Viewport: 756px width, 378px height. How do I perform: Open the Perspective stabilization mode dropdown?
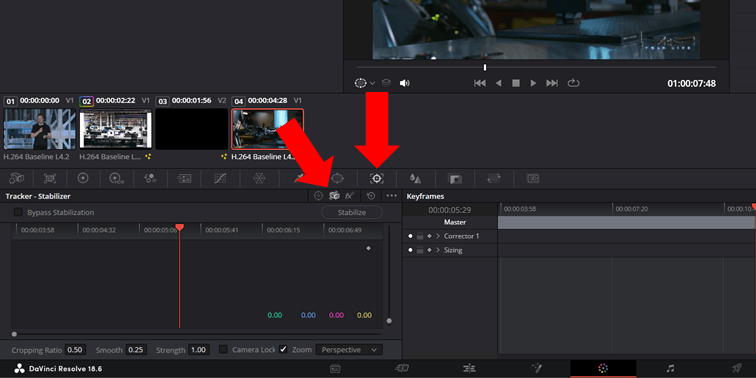349,350
